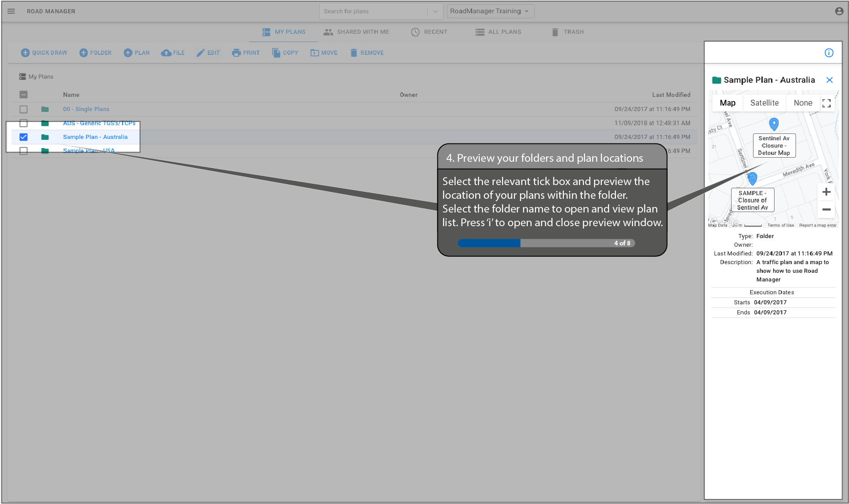Open the Sample Plan - Australia link
Screen dimensions: 849x504
(95, 137)
